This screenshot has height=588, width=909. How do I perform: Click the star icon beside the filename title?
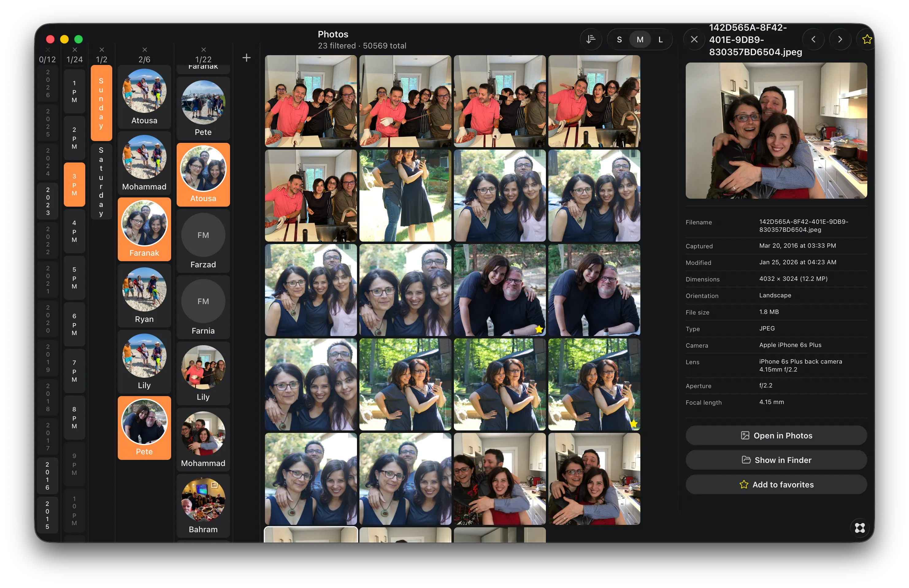coord(867,39)
